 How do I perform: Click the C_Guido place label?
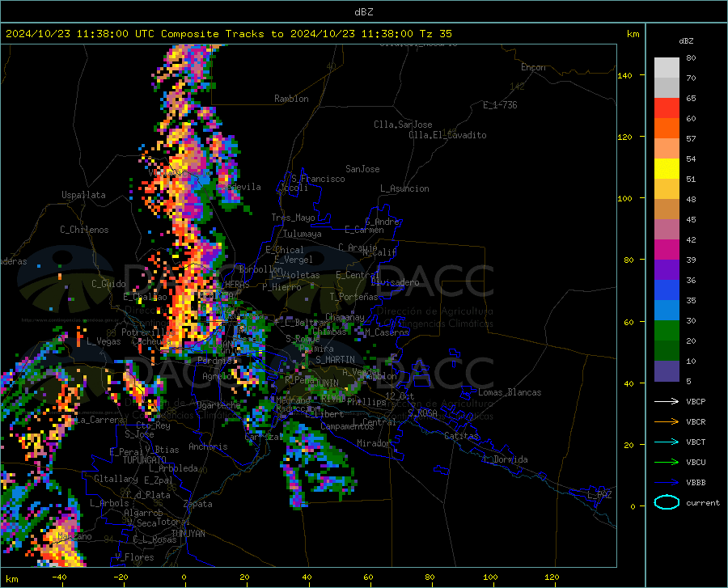[108, 284]
